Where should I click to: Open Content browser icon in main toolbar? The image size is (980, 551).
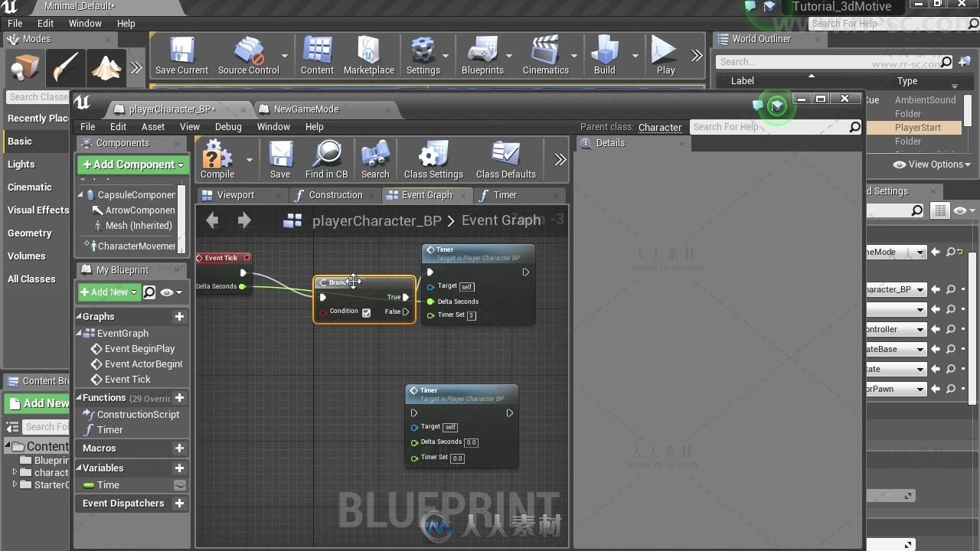click(317, 56)
